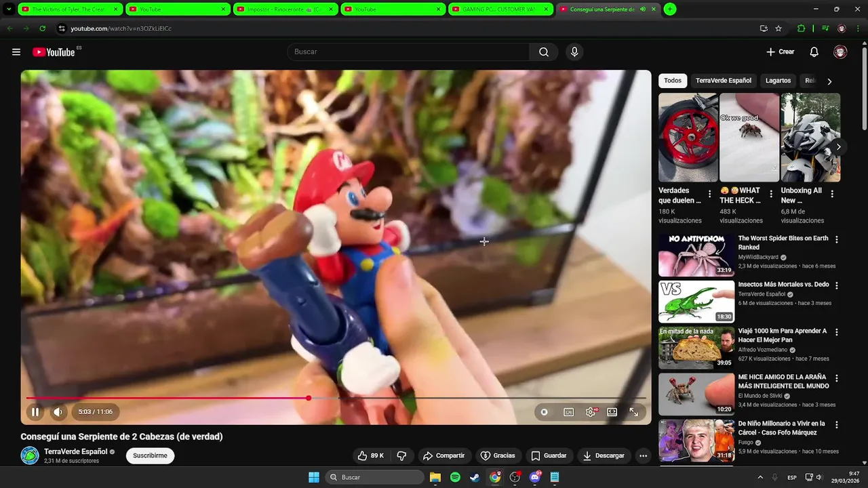Open File Explorer from the taskbar
Screen dimensions: 868x488
tap(435, 477)
